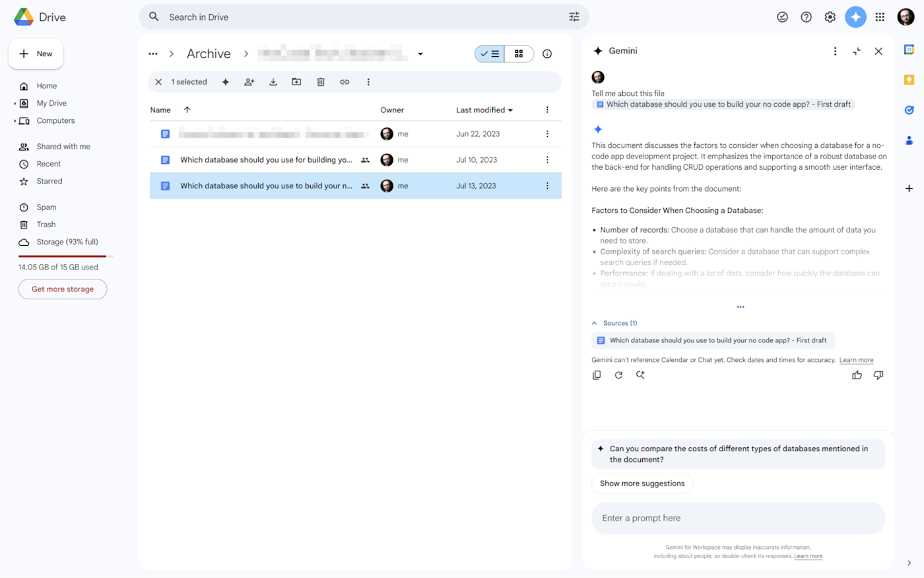Show hidden breadcrumb folders via ellipsis

click(x=153, y=54)
